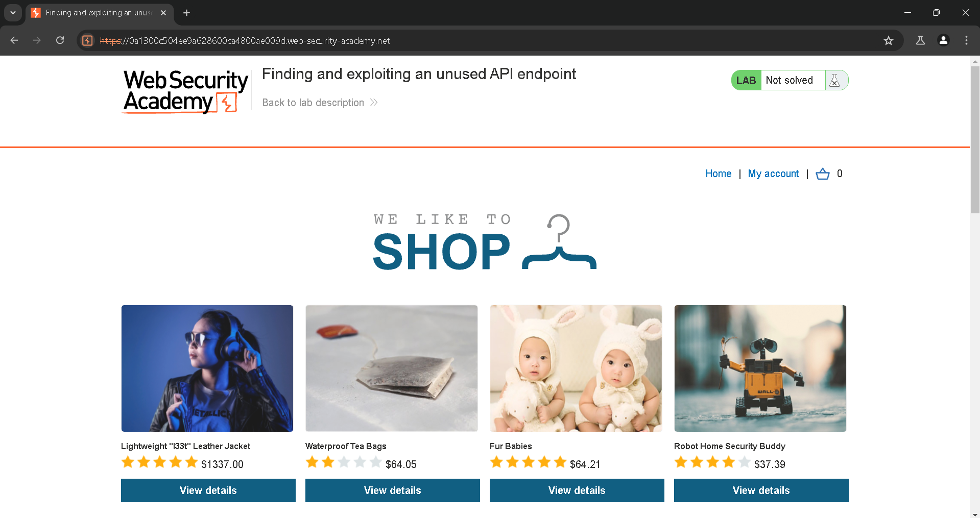Click the Back to lab description chevron
980x518 pixels.
click(374, 103)
